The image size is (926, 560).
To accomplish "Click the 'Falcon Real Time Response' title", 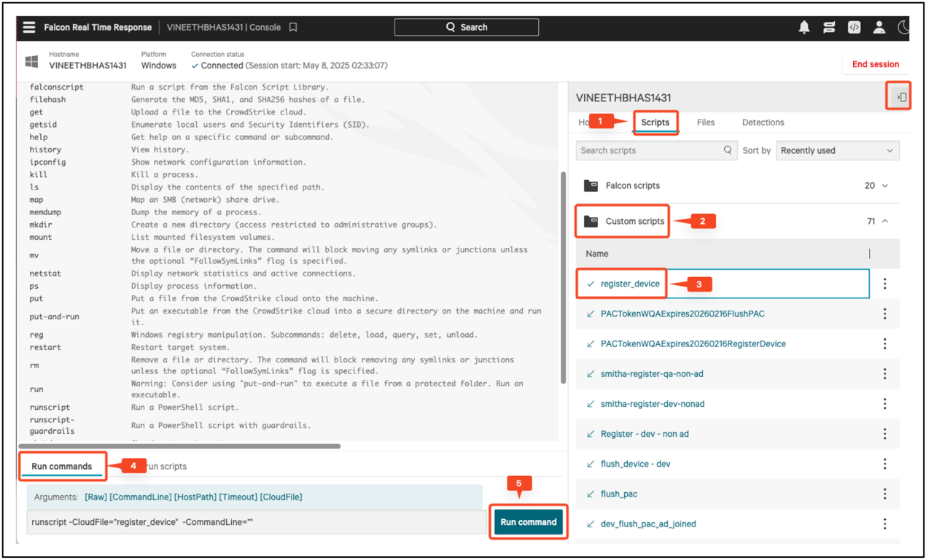I will [x=98, y=27].
